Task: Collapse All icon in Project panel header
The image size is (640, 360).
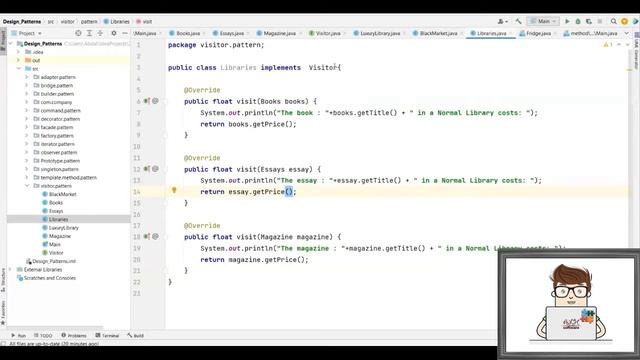Action: point(100,33)
